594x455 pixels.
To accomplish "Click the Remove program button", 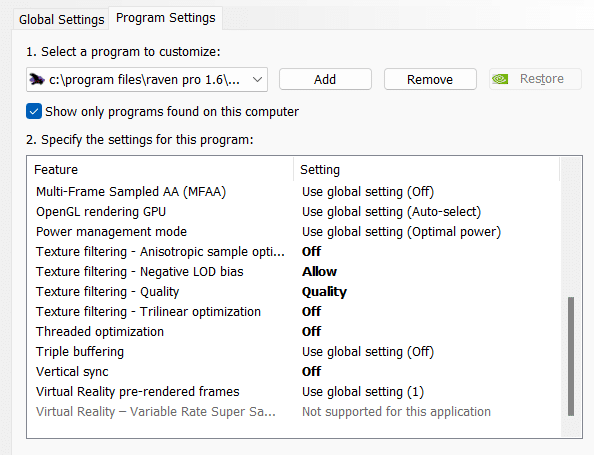I will pyautogui.click(x=430, y=79).
